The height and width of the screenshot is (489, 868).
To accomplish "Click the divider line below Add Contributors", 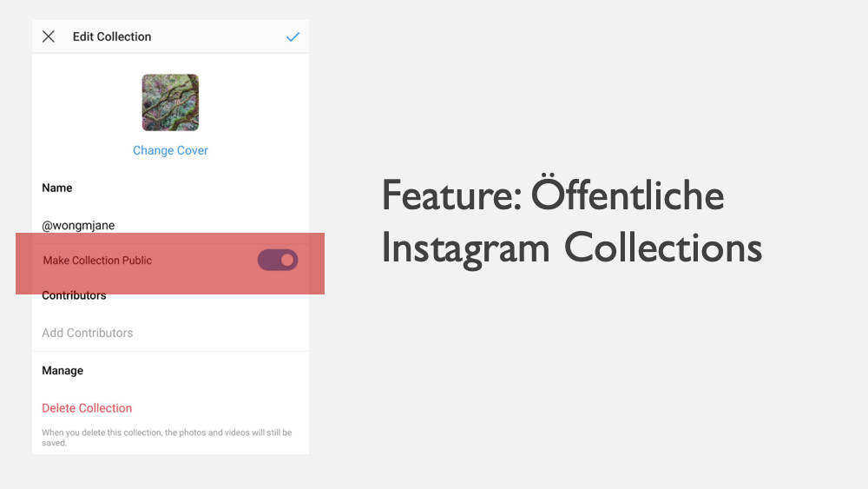I will (x=170, y=351).
